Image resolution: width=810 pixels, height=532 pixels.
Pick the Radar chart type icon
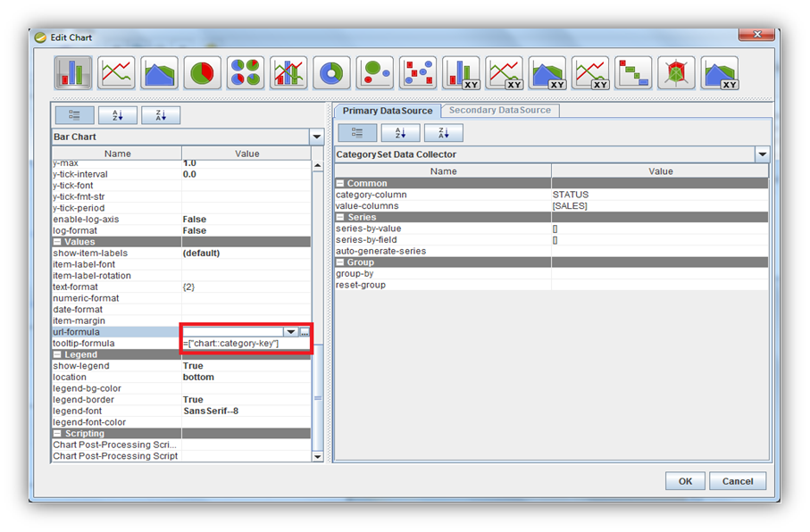pyautogui.click(x=676, y=73)
